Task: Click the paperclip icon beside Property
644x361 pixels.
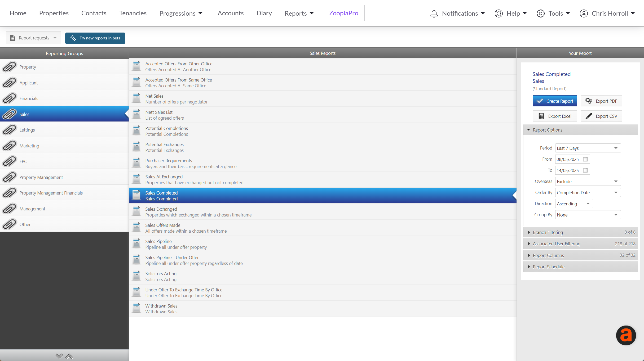Action: pyautogui.click(x=9, y=67)
